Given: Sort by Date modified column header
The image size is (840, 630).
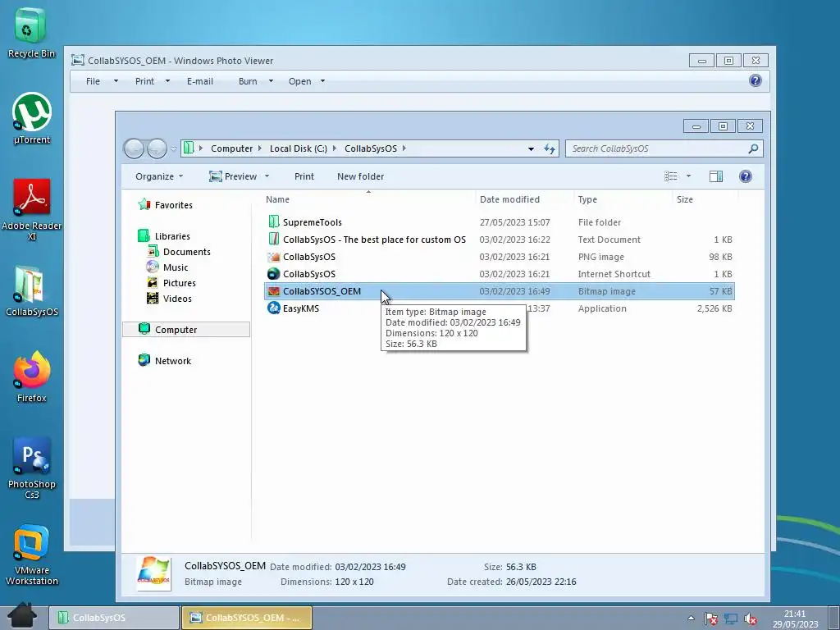Looking at the screenshot, I should (524, 199).
